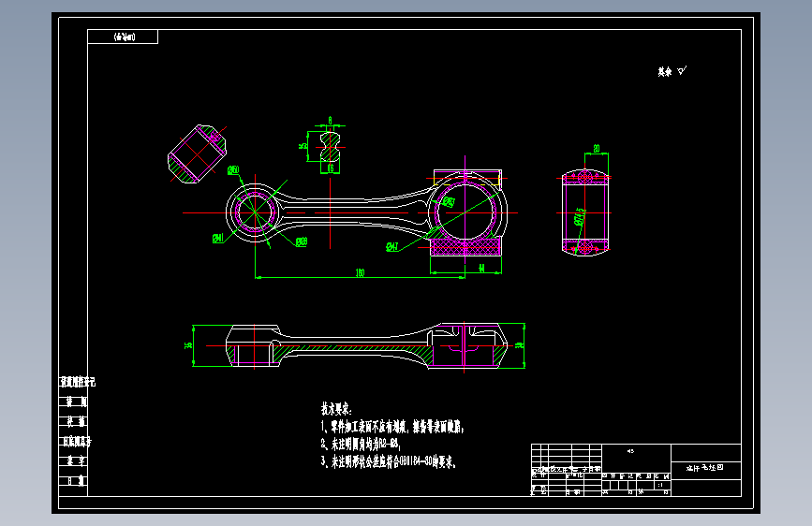Click note 3 about unmarked shape tolerances
The width and height of the screenshot is (812, 526).
click(x=389, y=461)
